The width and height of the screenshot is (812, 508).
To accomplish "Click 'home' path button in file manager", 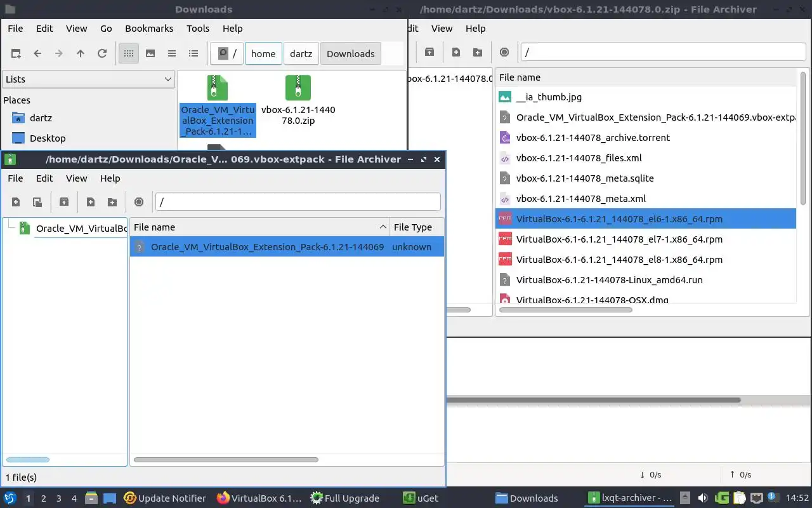I will click(263, 54).
